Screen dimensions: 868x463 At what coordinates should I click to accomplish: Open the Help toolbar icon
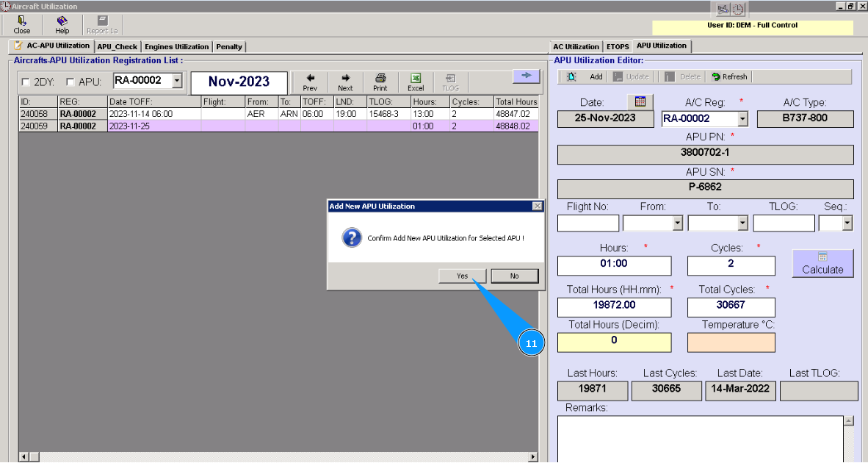point(62,25)
